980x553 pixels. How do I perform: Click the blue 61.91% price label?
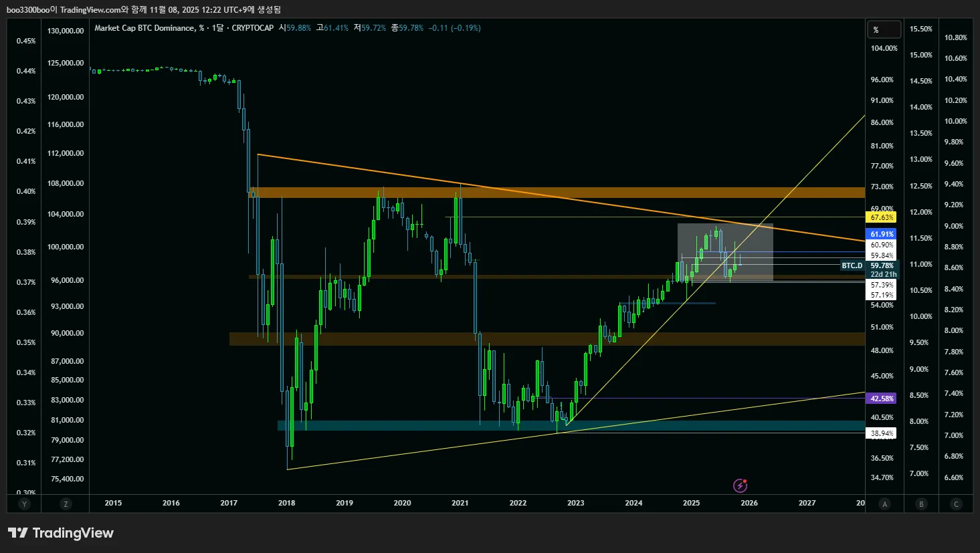click(882, 234)
